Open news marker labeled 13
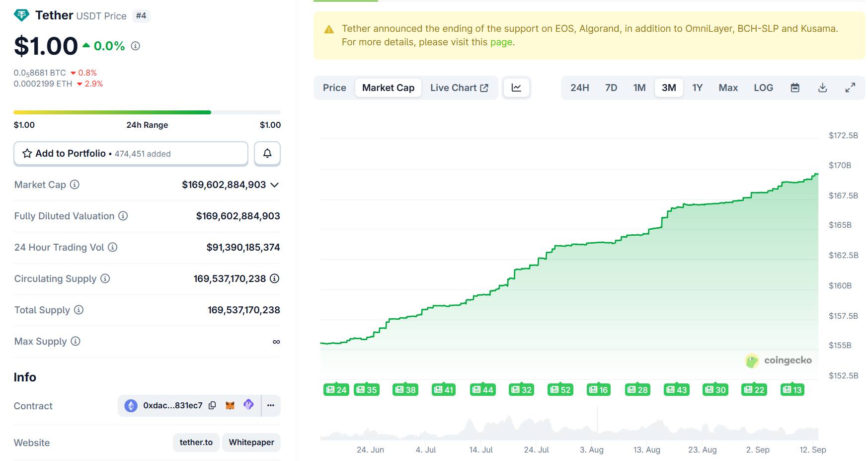Viewport: 868px width, 461px height. (792, 390)
